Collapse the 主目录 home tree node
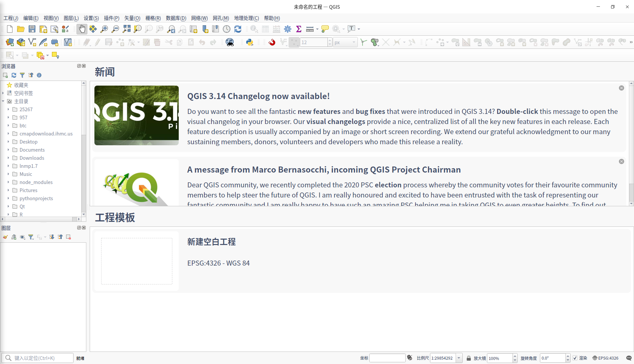 pos(3,101)
